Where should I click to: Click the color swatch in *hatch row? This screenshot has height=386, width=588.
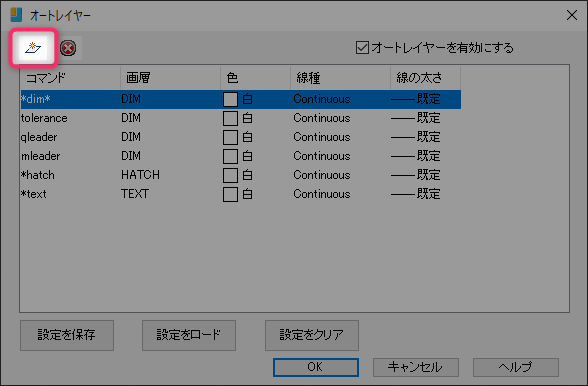click(x=230, y=176)
